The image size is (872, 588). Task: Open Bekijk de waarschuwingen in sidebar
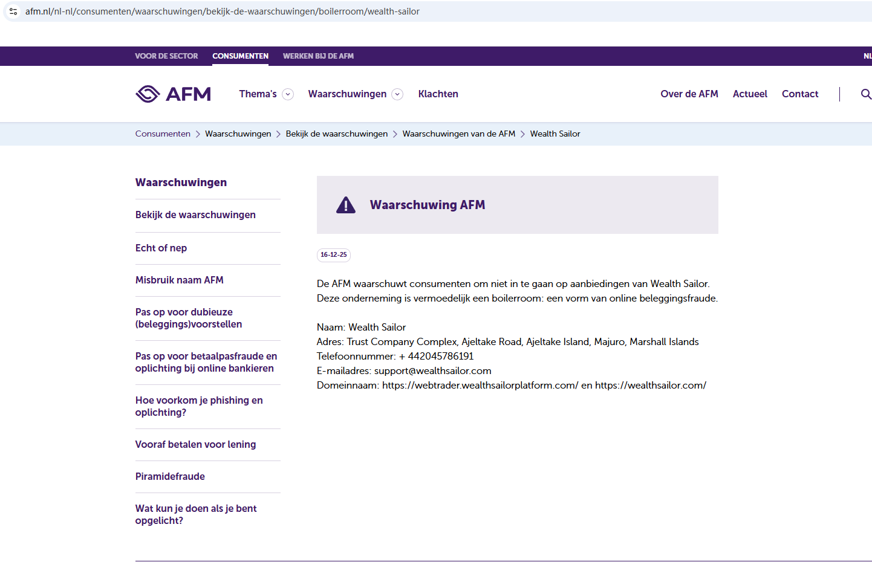[x=195, y=215]
